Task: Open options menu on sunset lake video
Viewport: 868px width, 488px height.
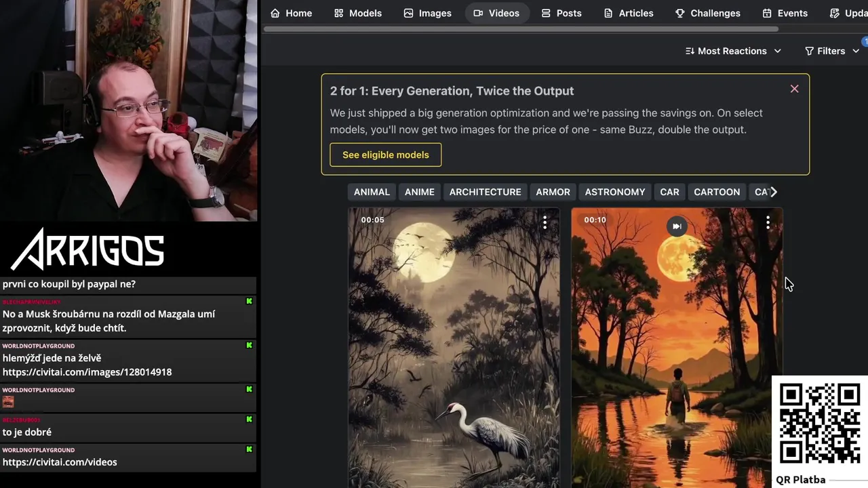Action: click(x=768, y=222)
